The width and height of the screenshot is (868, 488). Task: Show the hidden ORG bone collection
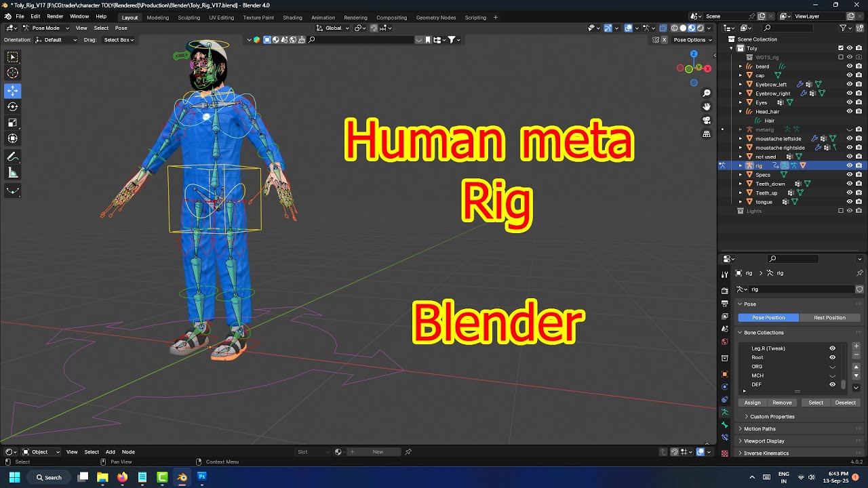833,367
